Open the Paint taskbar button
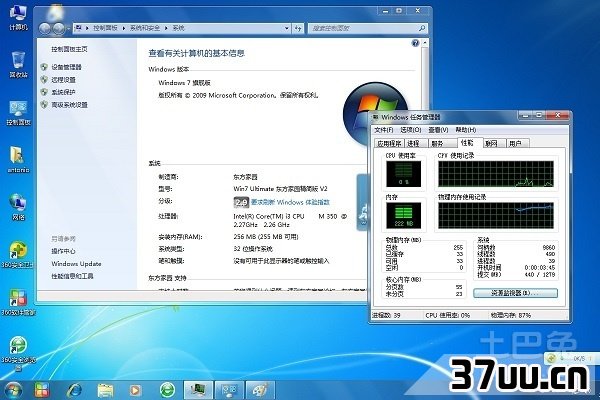 (x=260, y=390)
